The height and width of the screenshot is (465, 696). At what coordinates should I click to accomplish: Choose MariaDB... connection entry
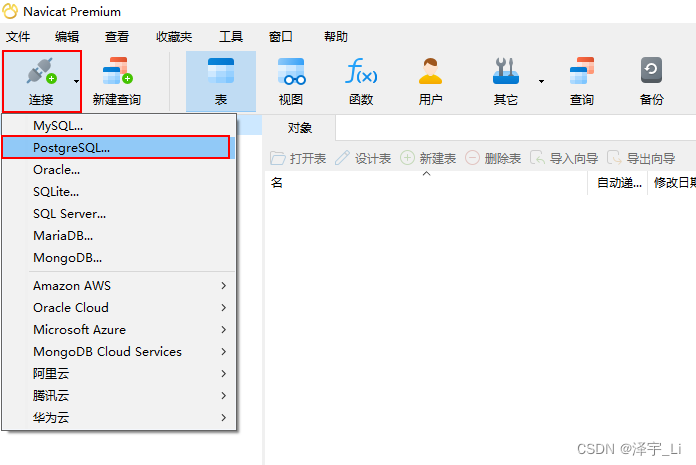click(x=119, y=236)
